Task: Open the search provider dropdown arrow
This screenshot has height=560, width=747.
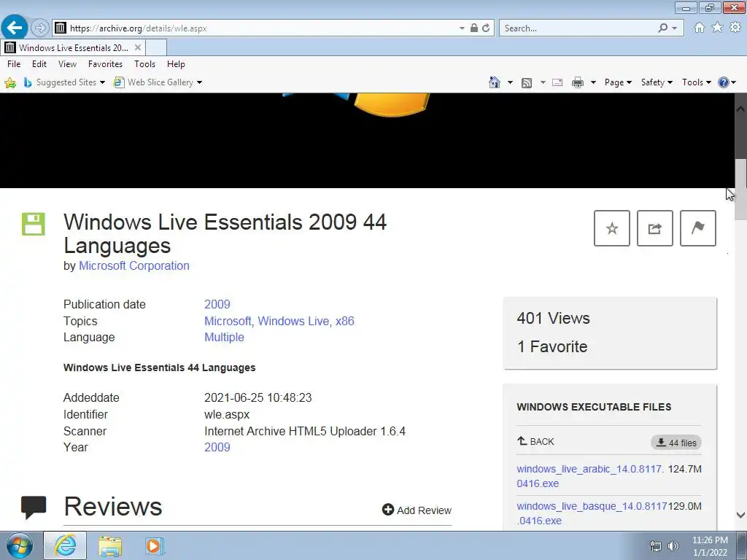Action: tap(674, 28)
